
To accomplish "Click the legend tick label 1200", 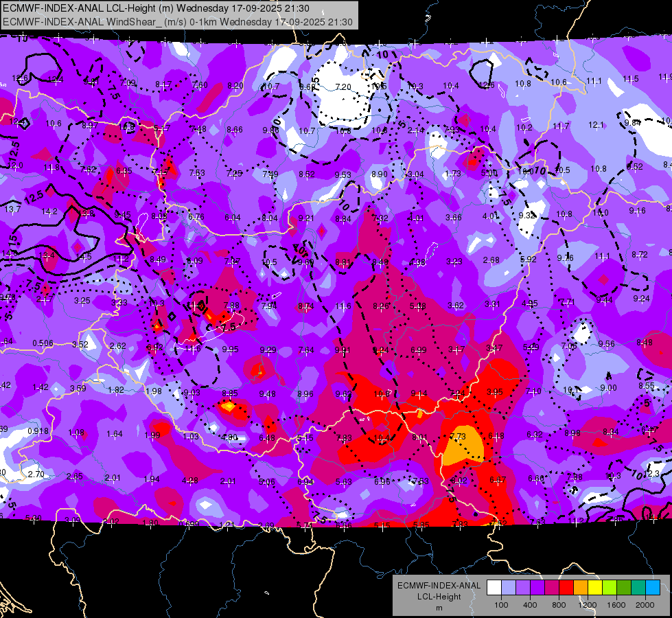I will [x=588, y=605].
